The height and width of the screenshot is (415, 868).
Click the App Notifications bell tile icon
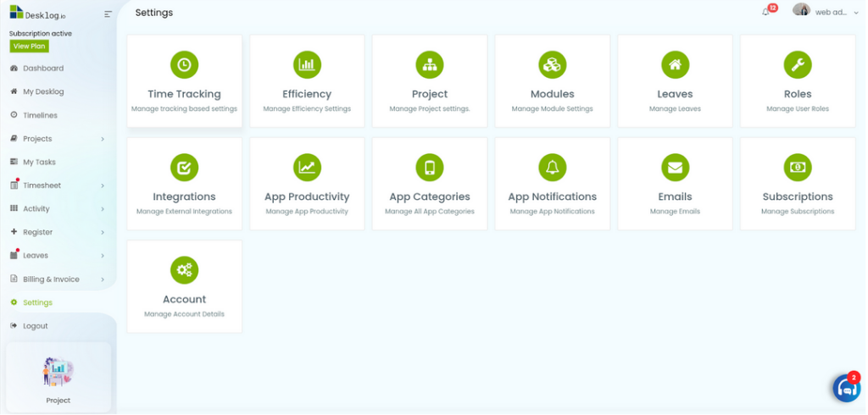pos(553,167)
